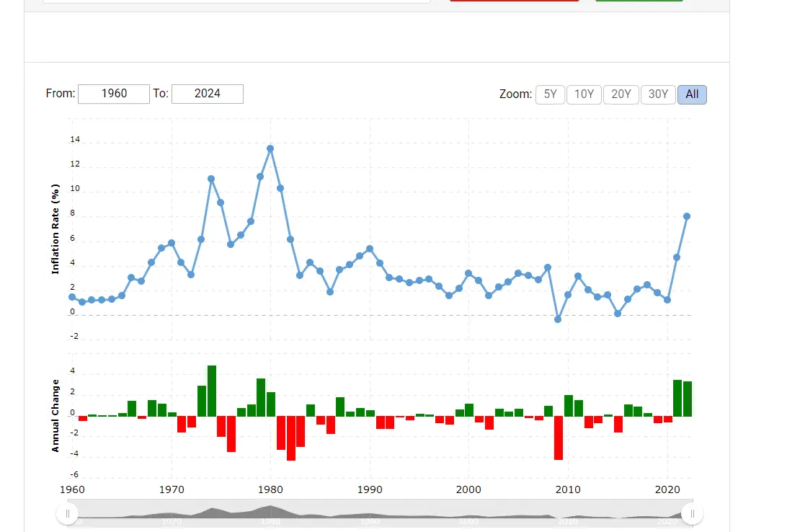Click the left handle of range slider
This screenshot has width=787, height=532.
[68, 513]
